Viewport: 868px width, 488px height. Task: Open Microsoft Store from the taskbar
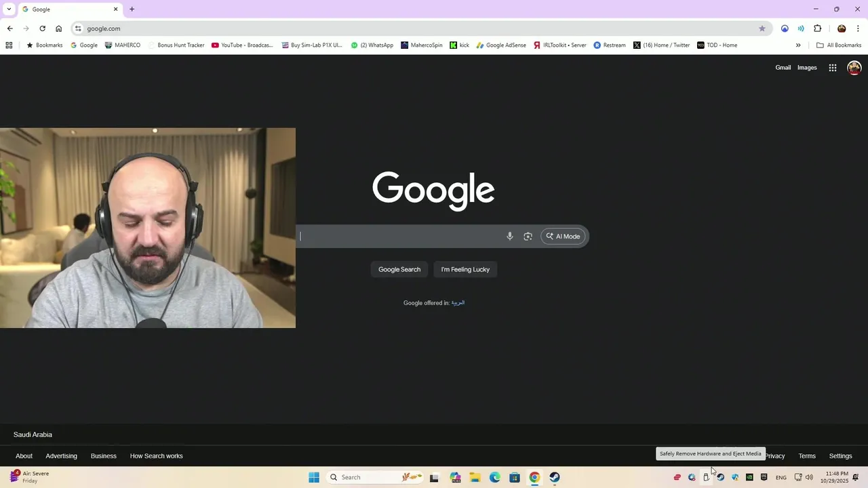pos(515,477)
